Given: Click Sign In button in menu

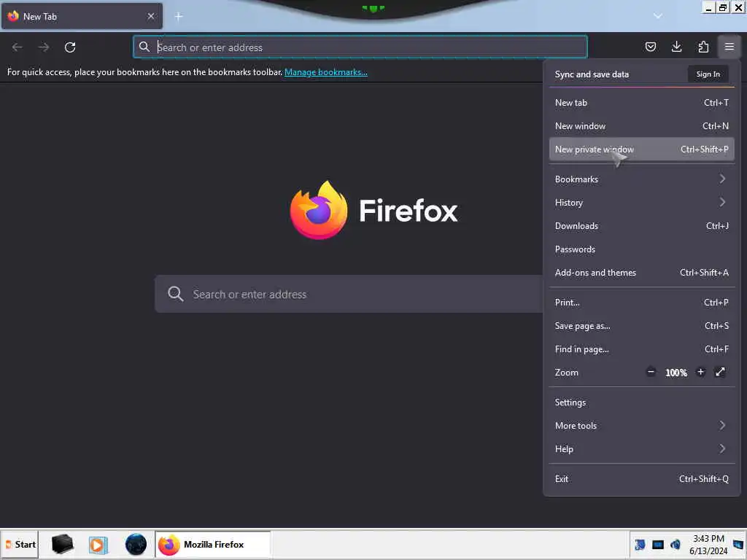Looking at the screenshot, I should (708, 74).
